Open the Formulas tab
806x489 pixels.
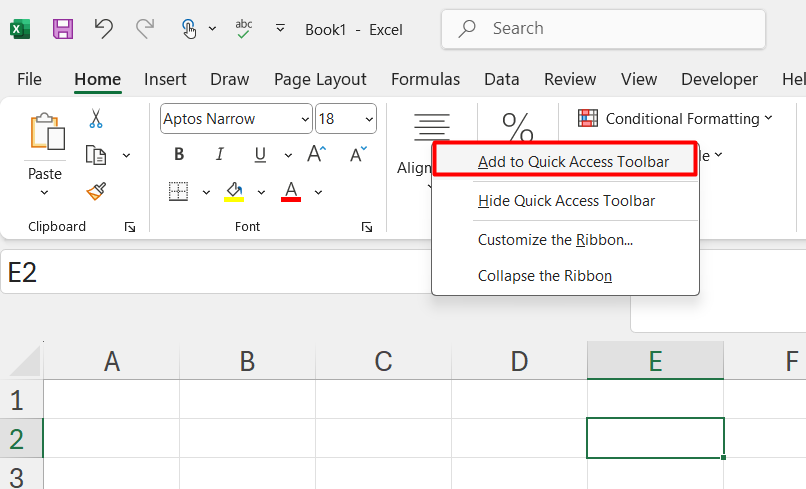click(x=425, y=79)
